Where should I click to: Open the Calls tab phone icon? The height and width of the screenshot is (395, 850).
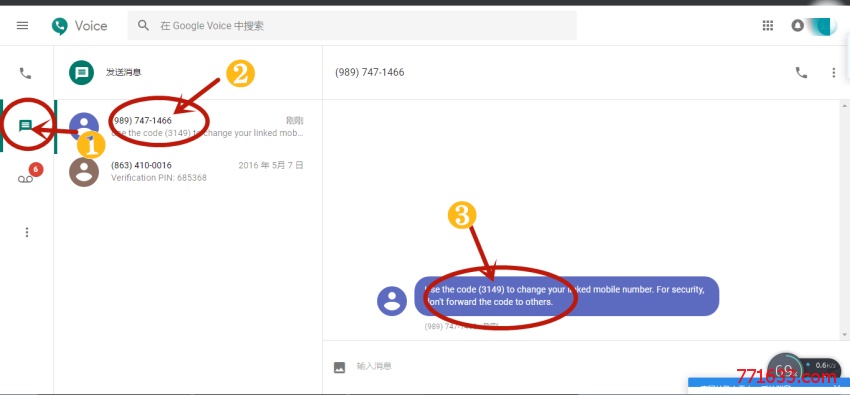pos(25,73)
